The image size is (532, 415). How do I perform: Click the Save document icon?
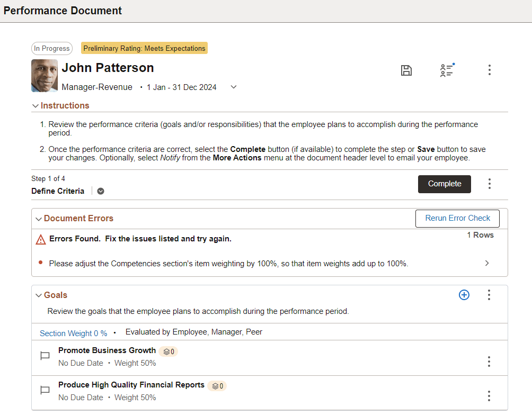pos(406,70)
